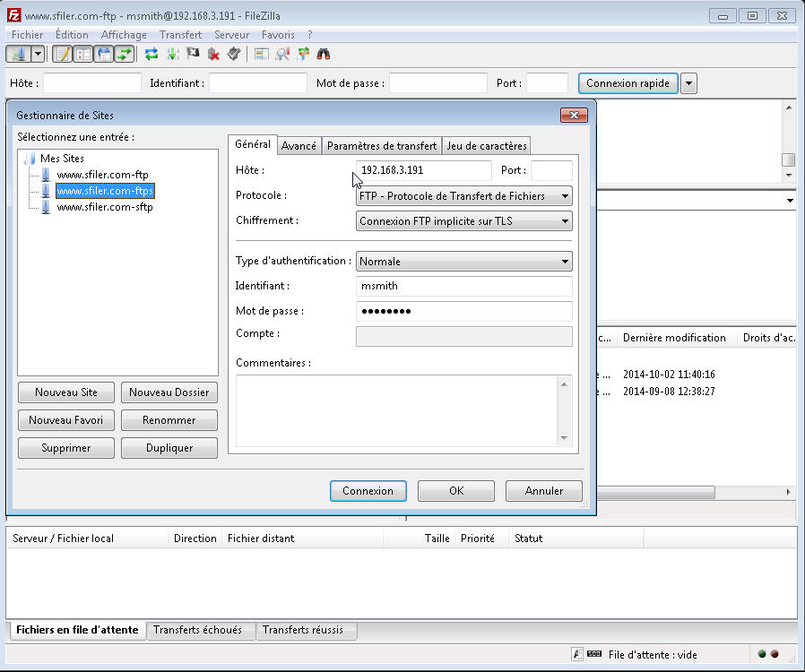Toggle the transfer queue display

pyautogui.click(x=125, y=54)
